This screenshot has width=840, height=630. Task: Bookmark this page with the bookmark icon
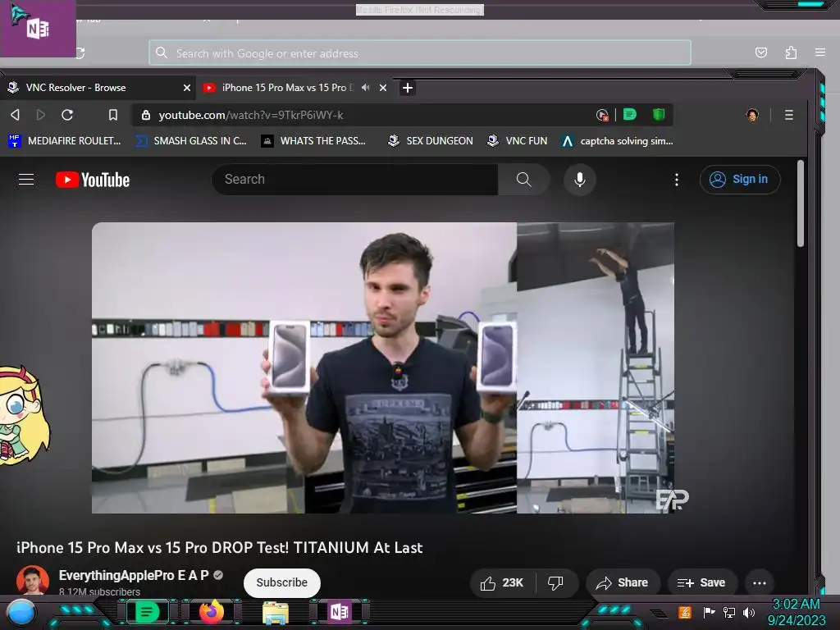[x=113, y=115]
